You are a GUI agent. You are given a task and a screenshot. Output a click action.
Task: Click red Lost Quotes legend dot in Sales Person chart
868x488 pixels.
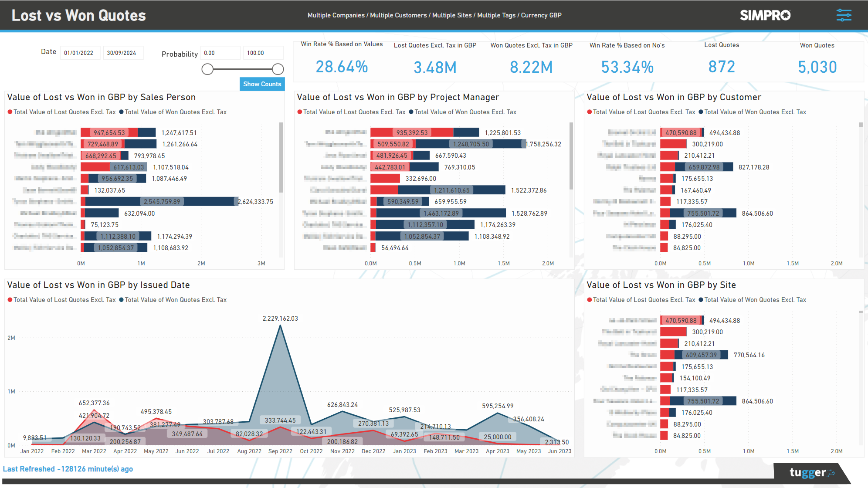click(x=10, y=112)
